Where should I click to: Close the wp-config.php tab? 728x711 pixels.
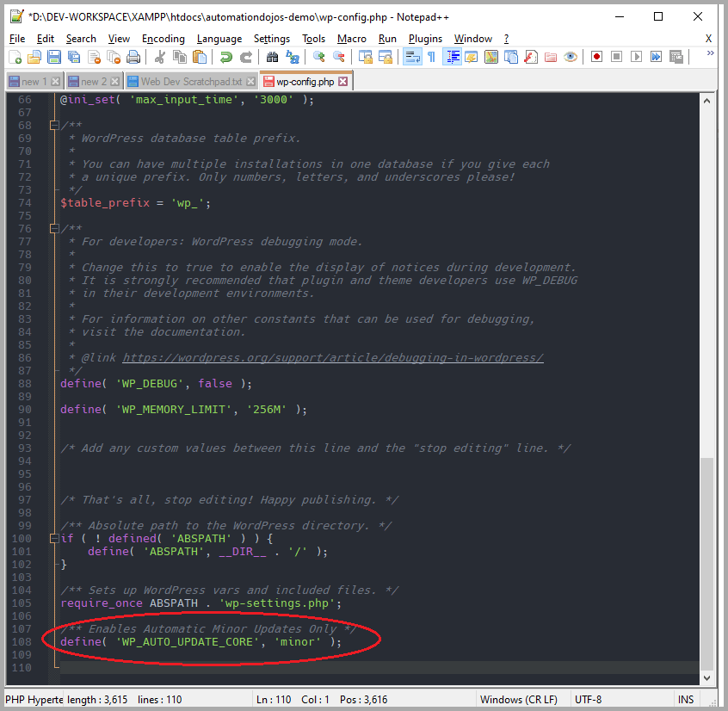[343, 82]
